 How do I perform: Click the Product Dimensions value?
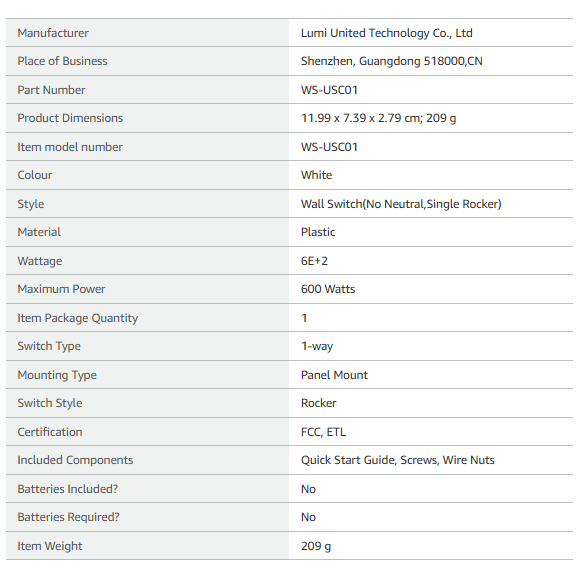point(379,118)
